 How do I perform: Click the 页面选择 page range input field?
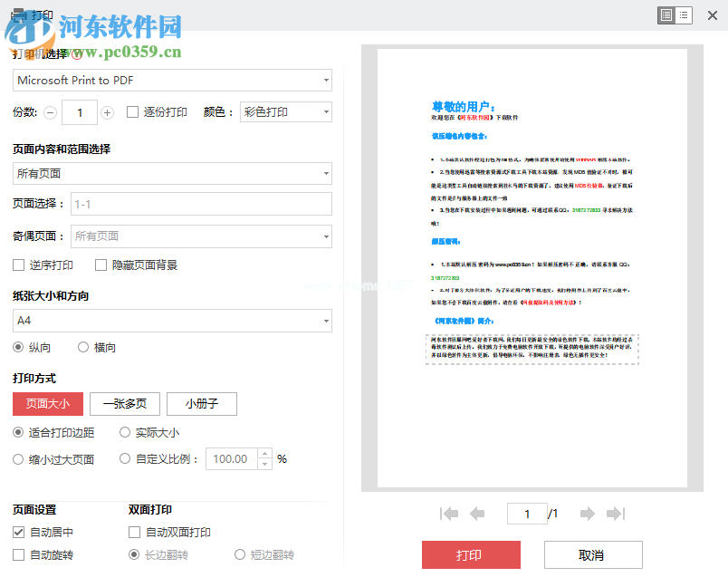199,203
